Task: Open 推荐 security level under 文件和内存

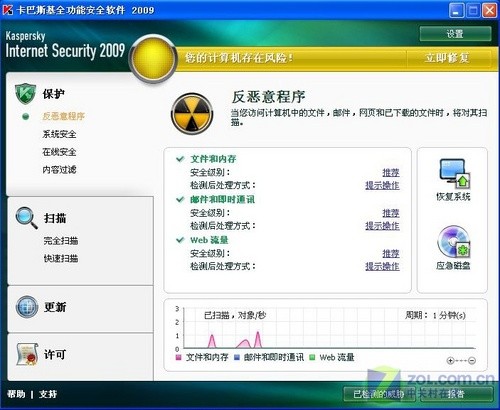Action: click(391, 172)
